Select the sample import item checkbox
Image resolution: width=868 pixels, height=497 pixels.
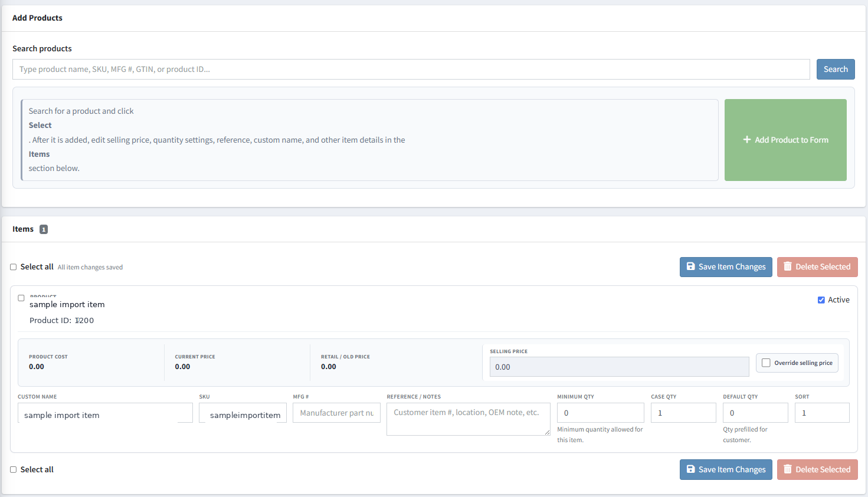pyautogui.click(x=21, y=298)
